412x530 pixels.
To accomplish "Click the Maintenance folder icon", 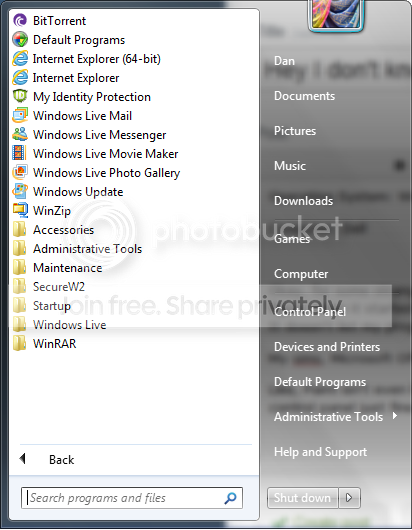I will (x=19, y=267).
